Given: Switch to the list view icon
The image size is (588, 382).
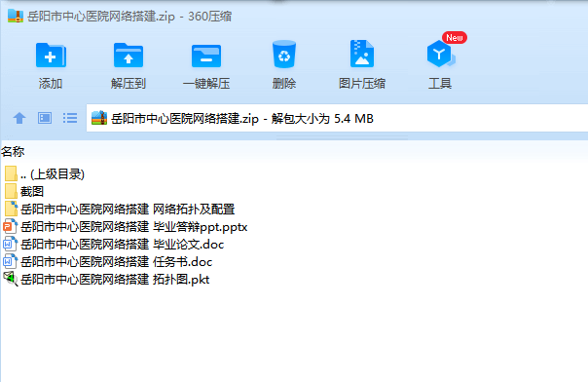Looking at the screenshot, I should tap(70, 118).
